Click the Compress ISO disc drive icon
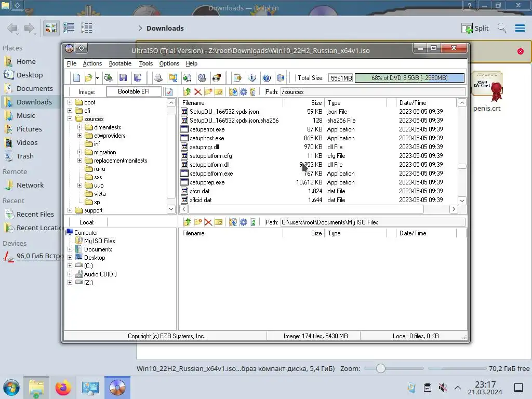The width and height of the screenshot is (532, 399). click(202, 78)
